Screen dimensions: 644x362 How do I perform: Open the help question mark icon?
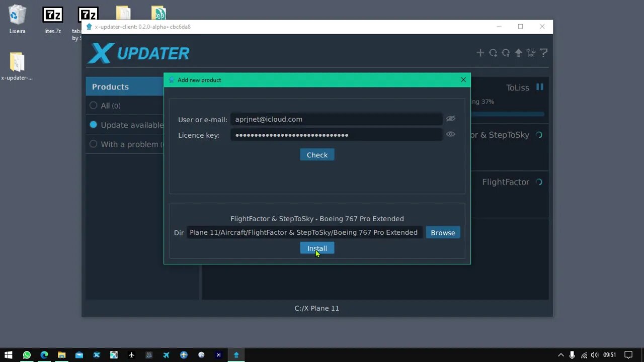click(x=544, y=53)
